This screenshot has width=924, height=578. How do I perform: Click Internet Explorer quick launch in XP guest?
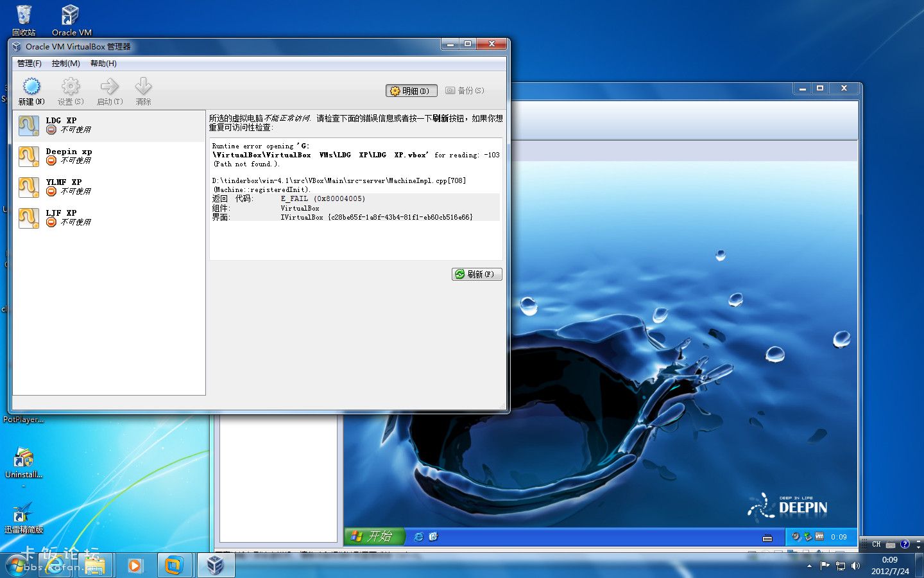click(418, 537)
